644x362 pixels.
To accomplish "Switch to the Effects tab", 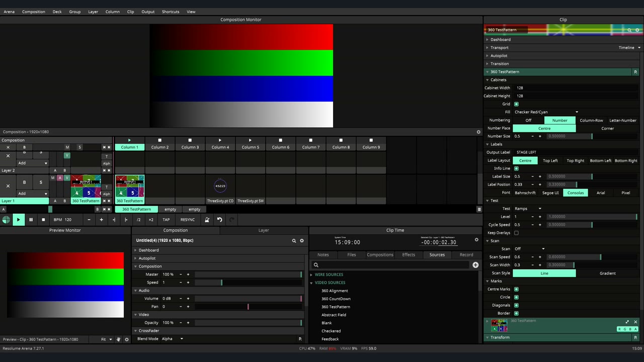I will pos(409,255).
